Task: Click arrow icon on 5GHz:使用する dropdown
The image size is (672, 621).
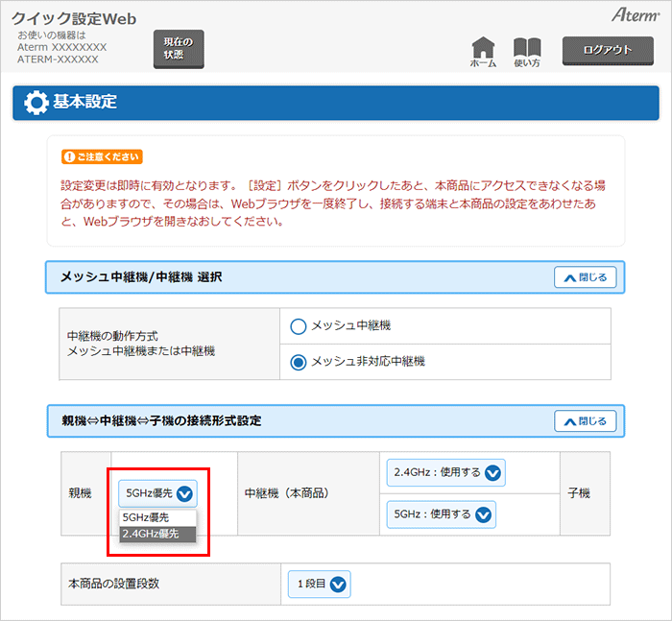Action: pyautogui.click(x=484, y=514)
